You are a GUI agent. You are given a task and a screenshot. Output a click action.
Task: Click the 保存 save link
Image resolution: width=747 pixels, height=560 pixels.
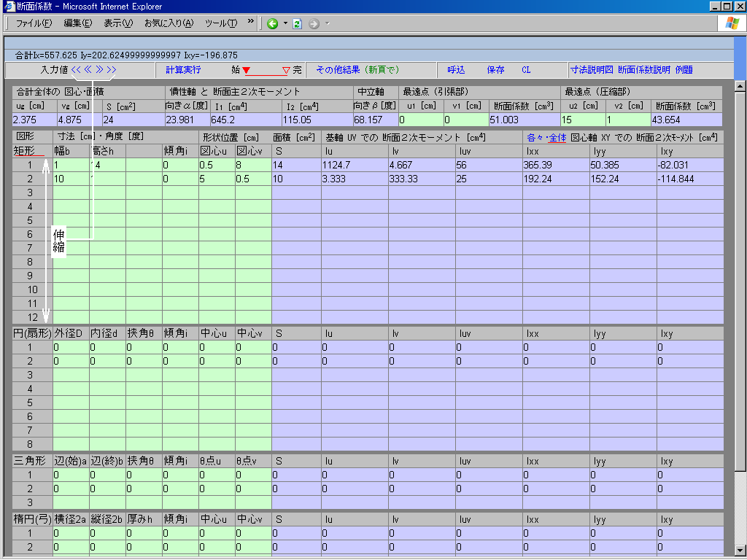click(x=495, y=70)
